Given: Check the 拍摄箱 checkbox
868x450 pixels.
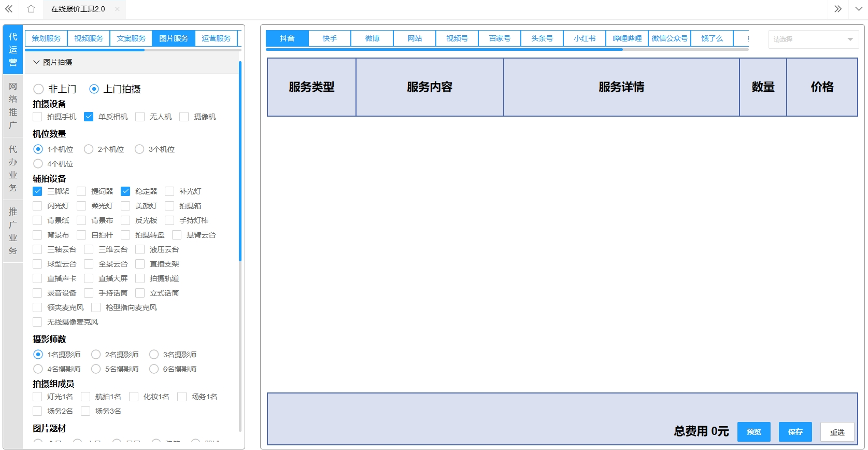Looking at the screenshot, I should [x=169, y=206].
